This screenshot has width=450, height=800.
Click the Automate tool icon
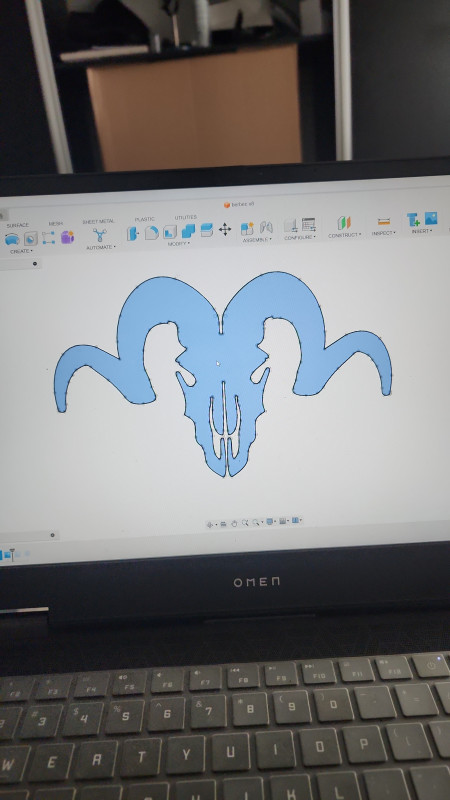click(99, 235)
